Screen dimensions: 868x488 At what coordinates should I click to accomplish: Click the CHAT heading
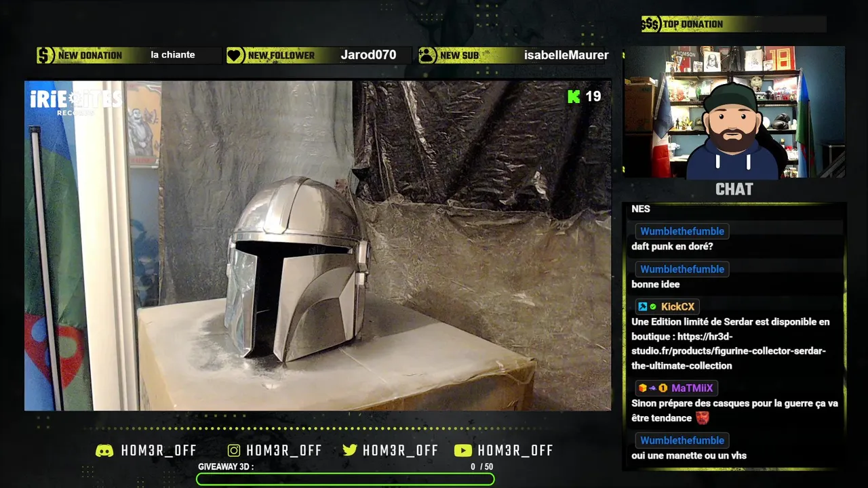734,190
